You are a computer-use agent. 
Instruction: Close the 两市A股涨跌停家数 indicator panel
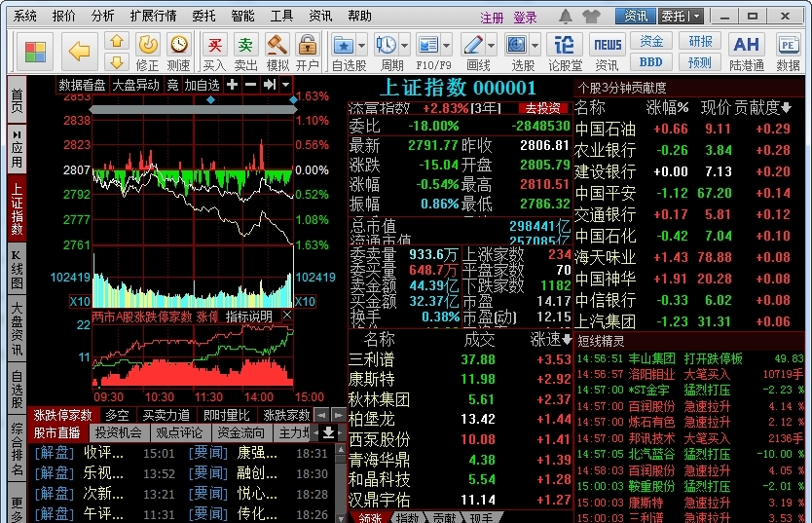pos(287,315)
